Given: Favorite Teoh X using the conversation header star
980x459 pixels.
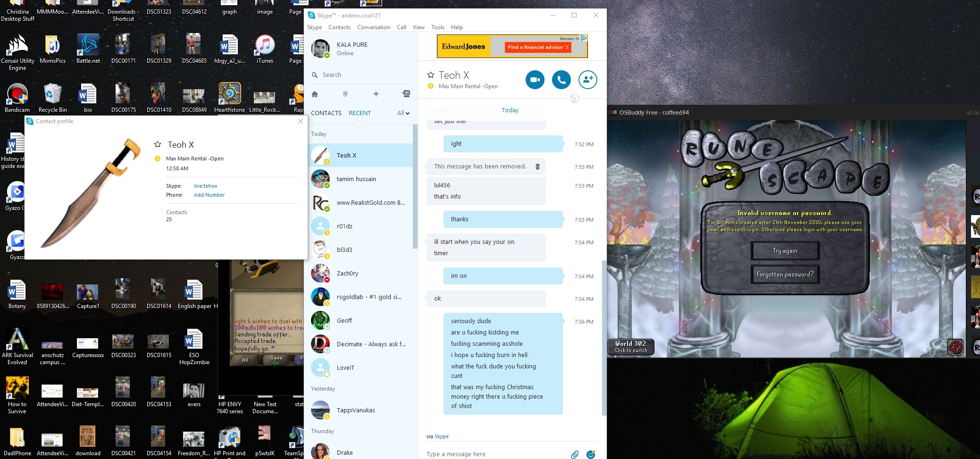Looking at the screenshot, I should point(431,75).
